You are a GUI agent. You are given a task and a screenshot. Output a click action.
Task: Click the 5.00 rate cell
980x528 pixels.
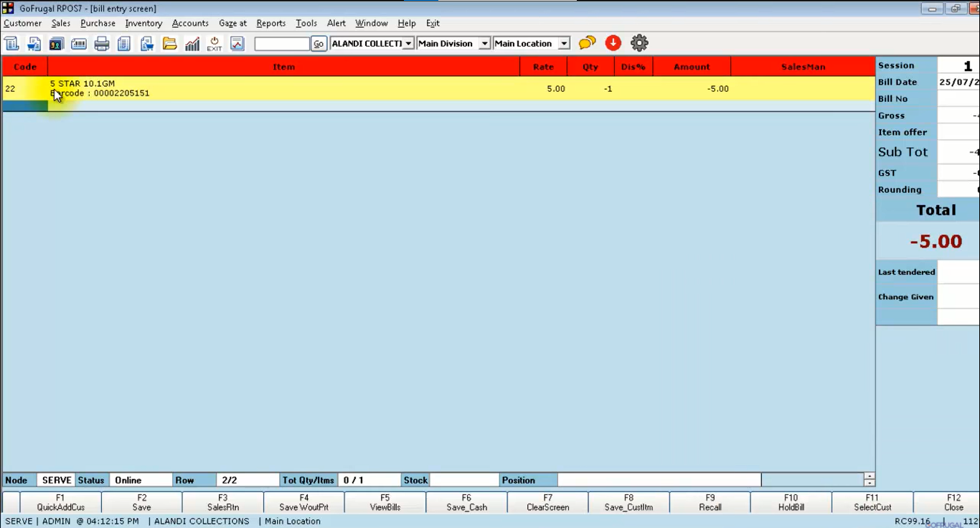[543, 88]
